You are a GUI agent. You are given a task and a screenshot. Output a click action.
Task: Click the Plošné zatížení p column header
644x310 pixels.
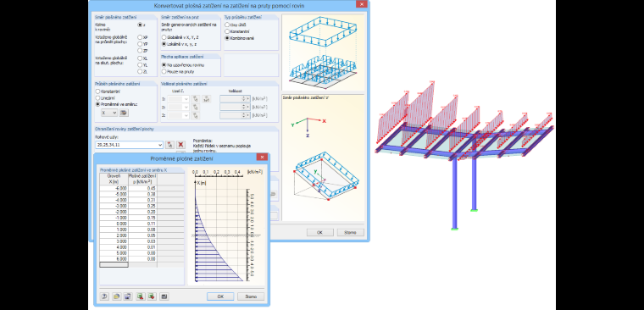pos(142,179)
